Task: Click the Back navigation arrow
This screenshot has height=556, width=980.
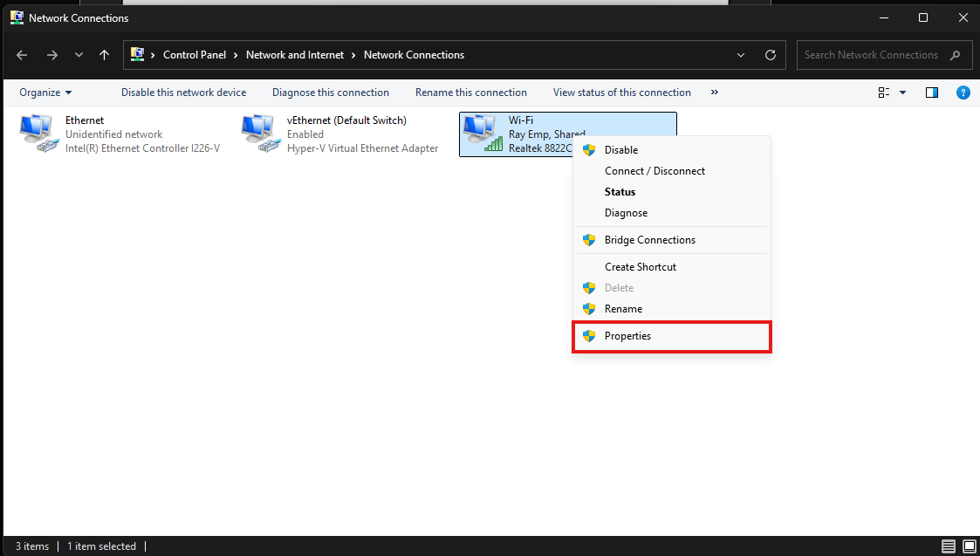Action: pos(22,55)
